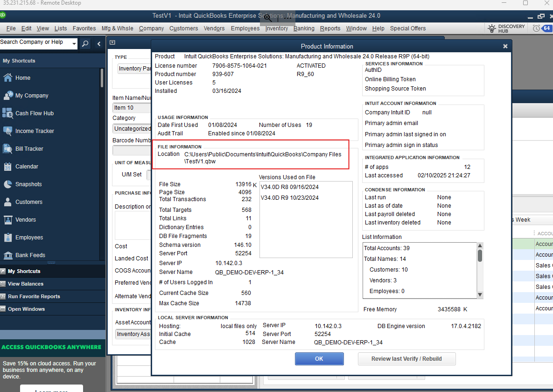Open the Favorites menu

84,28
